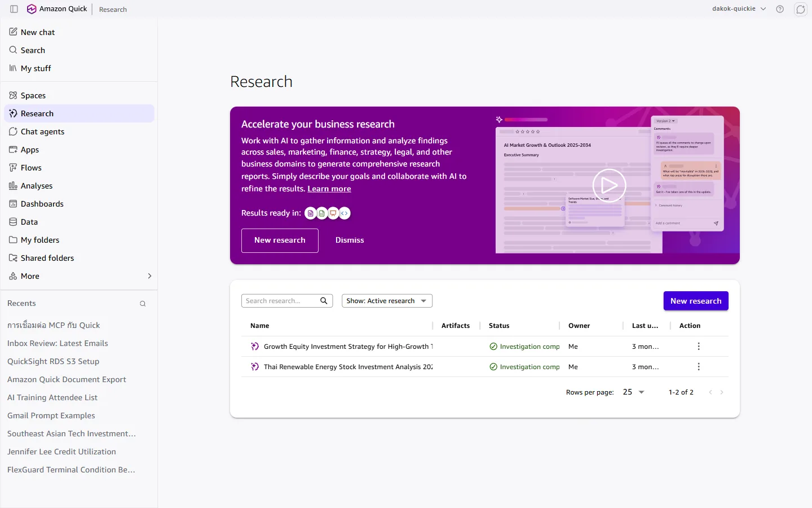
Task: Click the code result format icon
Action: [x=345, y=213]
